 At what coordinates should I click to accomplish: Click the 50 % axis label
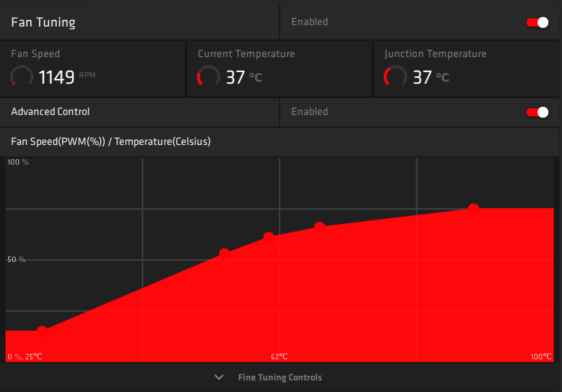[x=16, y=259]
